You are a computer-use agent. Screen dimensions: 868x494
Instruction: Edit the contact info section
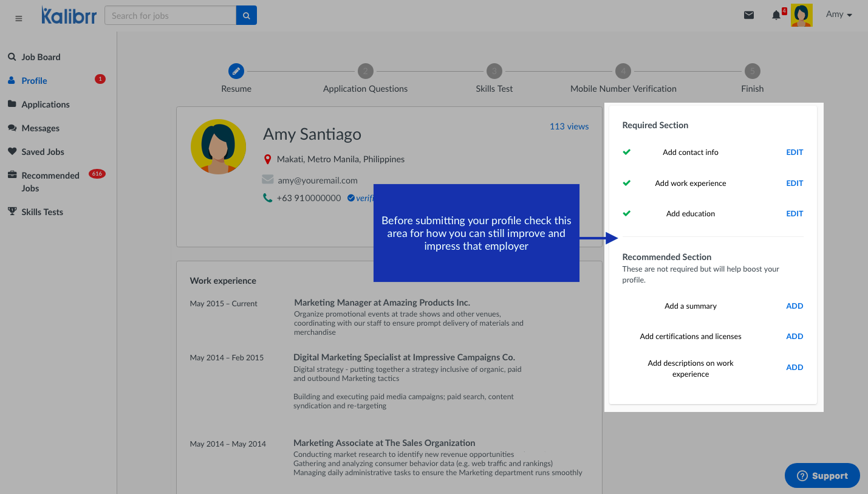(x=794, y=153)
